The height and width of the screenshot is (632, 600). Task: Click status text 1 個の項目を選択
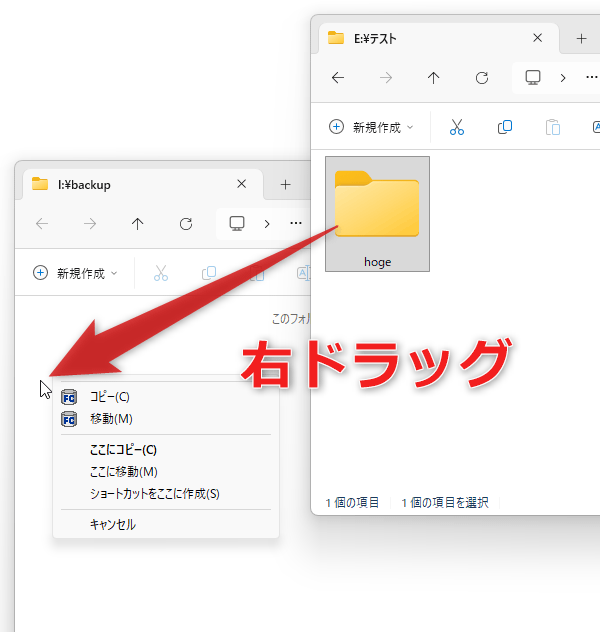click(x=444, y=503)
